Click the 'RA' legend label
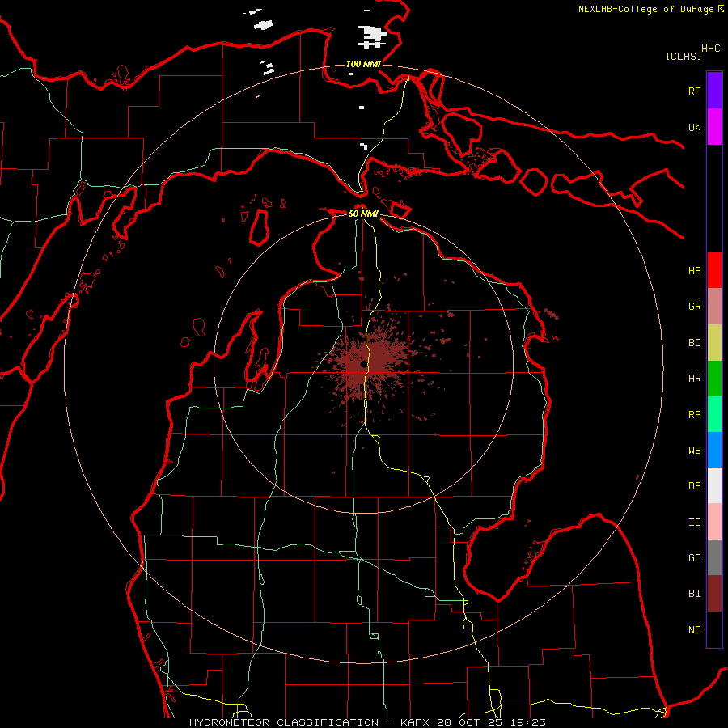Image resolution: width=728 pixels, height=728 pixels. [694, 414]
